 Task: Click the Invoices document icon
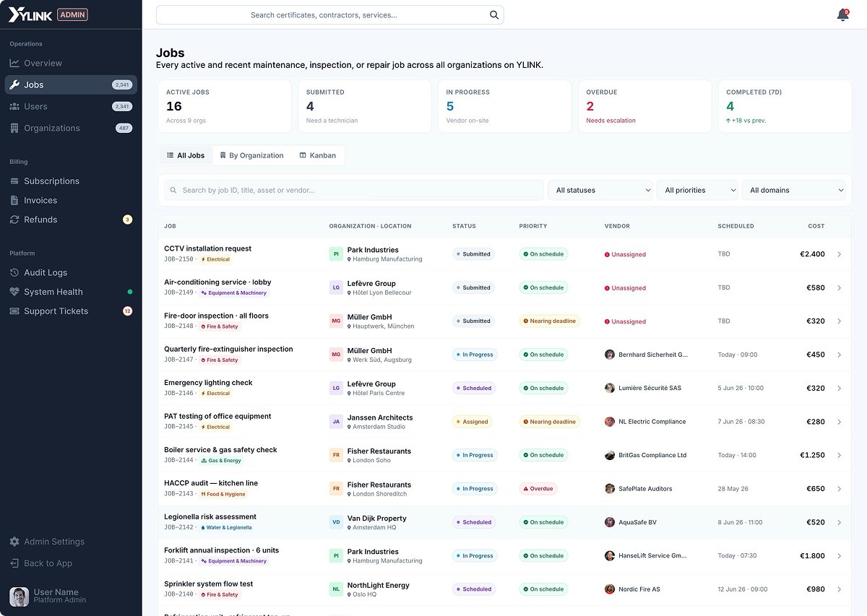pyautogui.click(x=14, y=201)
